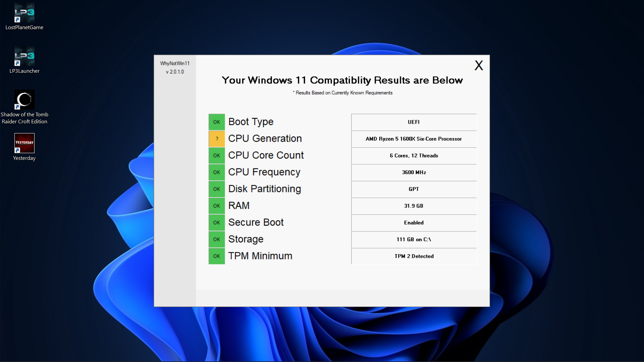Select the AMD Ryzen 5 1600X processor result
644x362 pixels.
(x=414, y=139)
